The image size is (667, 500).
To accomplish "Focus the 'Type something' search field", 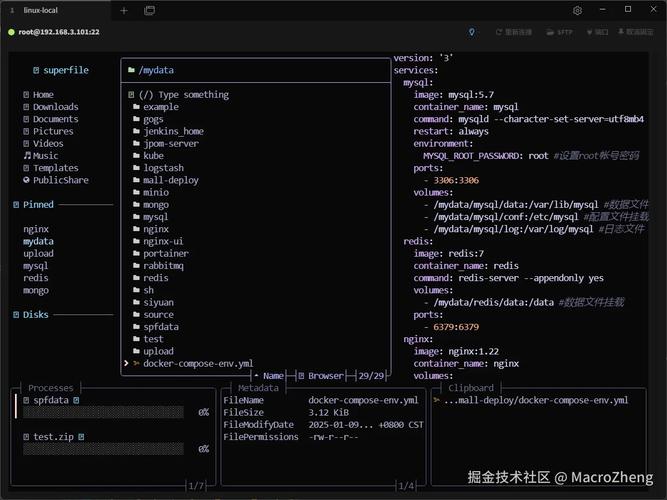I will 183,94.
